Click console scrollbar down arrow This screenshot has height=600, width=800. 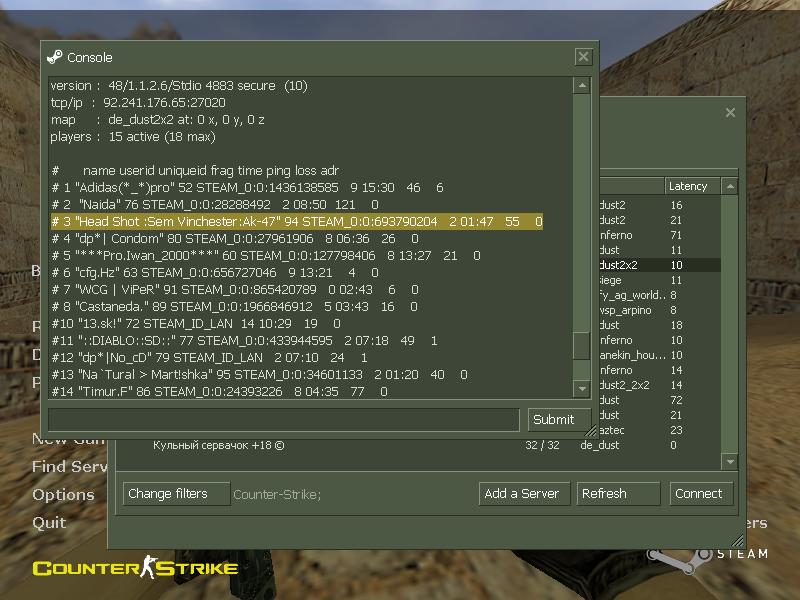(582, 389)
